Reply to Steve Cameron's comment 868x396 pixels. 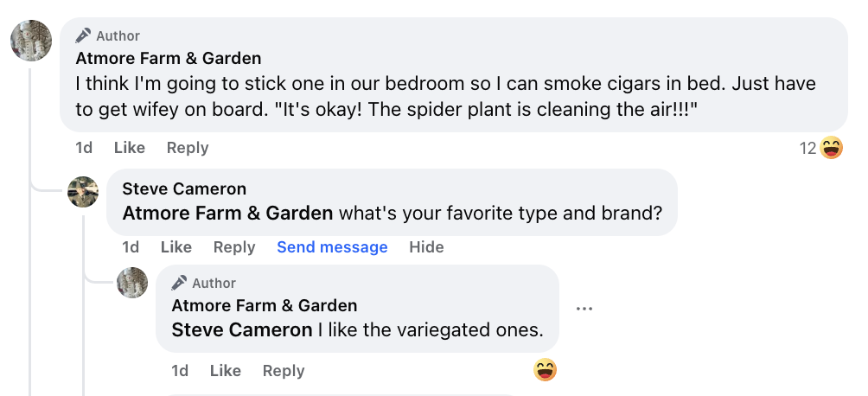[234, 247]
